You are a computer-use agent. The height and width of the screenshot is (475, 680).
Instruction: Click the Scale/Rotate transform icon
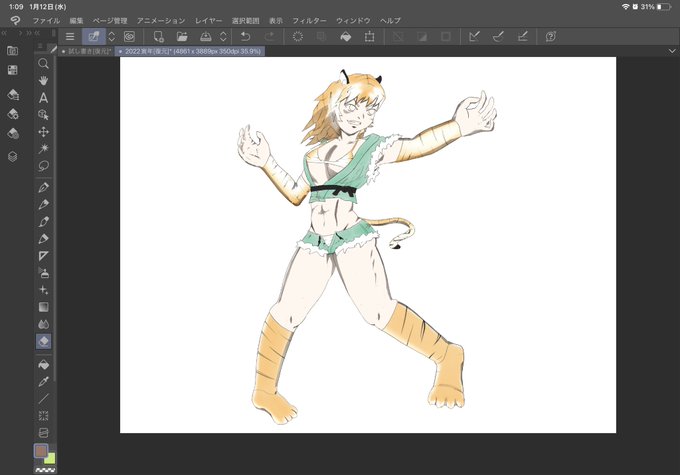coord(369,36)
